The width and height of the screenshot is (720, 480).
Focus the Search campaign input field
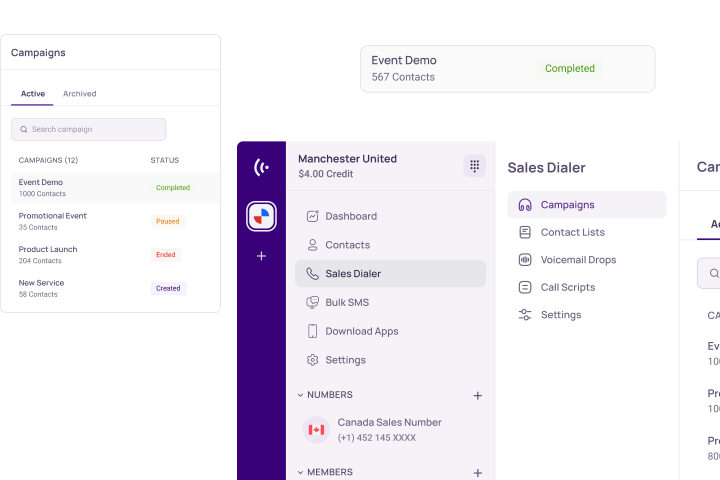tap(89, 130)
